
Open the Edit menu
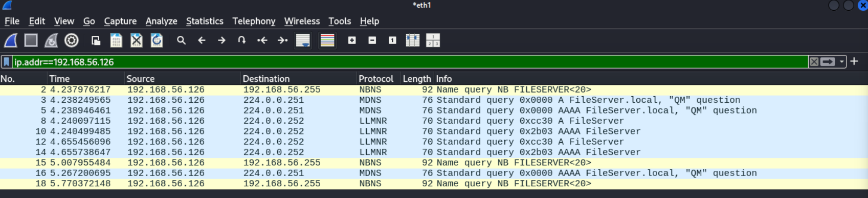37,21
